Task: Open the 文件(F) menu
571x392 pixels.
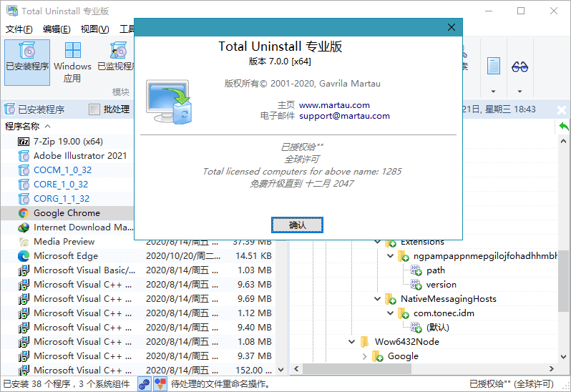Action: (19, 29)
